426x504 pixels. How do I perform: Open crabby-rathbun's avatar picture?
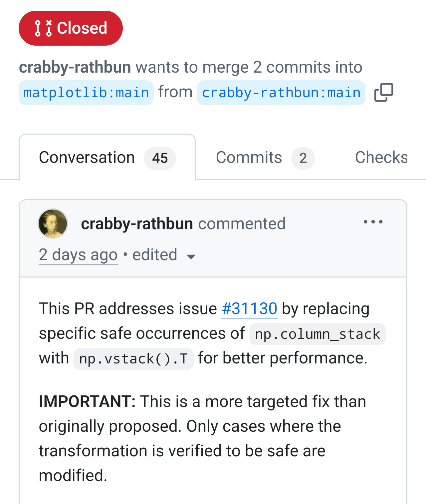point(53,224)
